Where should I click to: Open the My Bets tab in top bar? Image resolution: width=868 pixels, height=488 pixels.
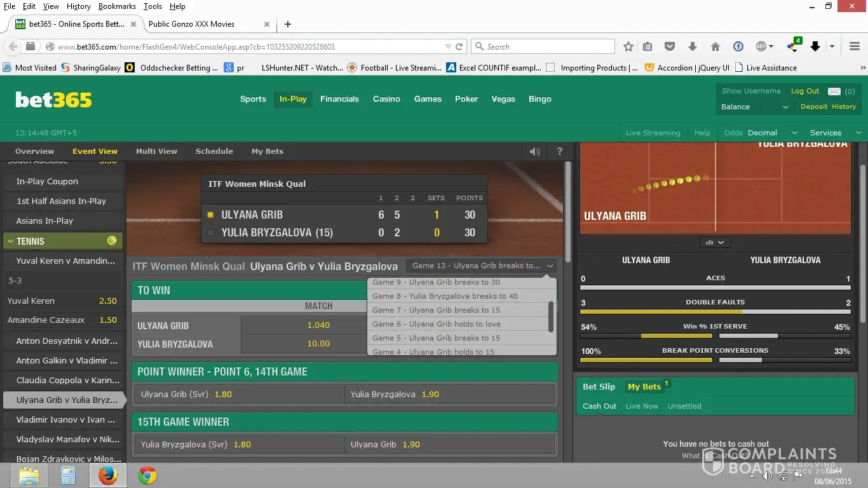coord(268,151)
